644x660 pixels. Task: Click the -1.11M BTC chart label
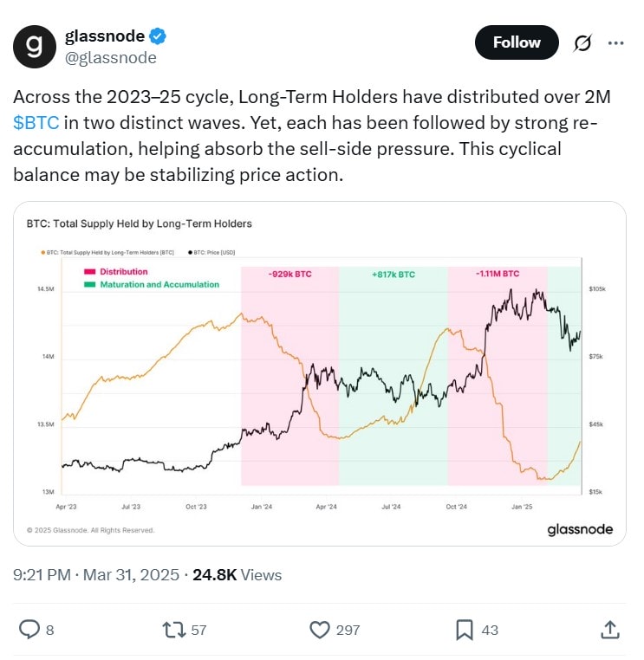click(x=497, y=273)
